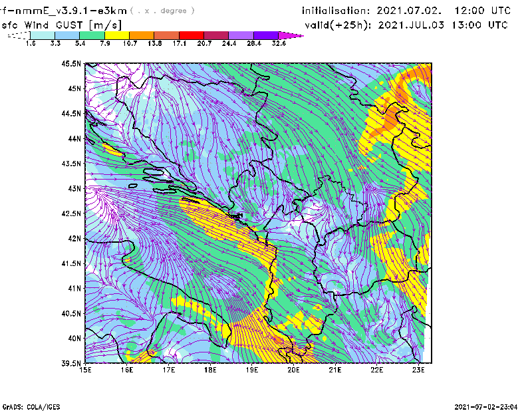Click the valid(+25h) label
Image resolution: width=532 pixels, height=411 pixels.
coord(338,25)
